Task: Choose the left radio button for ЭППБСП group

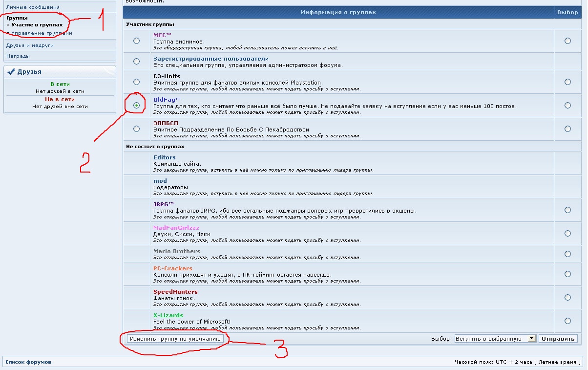Action: click(136, 129)
